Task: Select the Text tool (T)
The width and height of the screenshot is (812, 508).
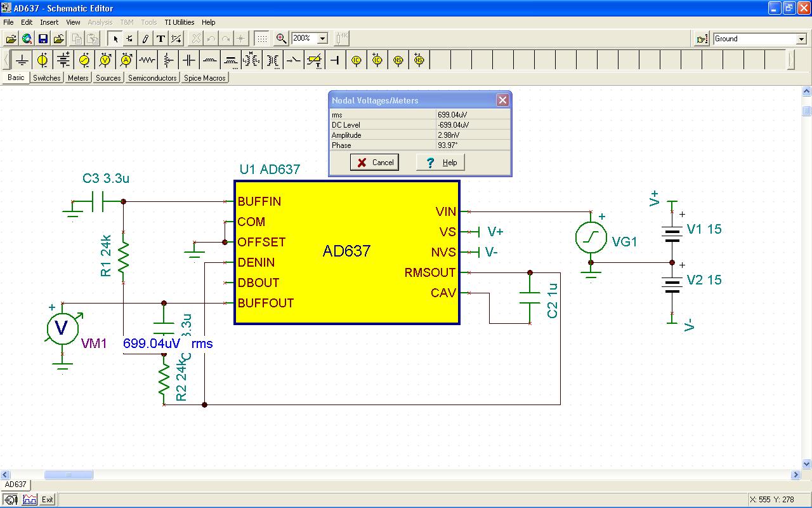Action: [x=160, y=39]
